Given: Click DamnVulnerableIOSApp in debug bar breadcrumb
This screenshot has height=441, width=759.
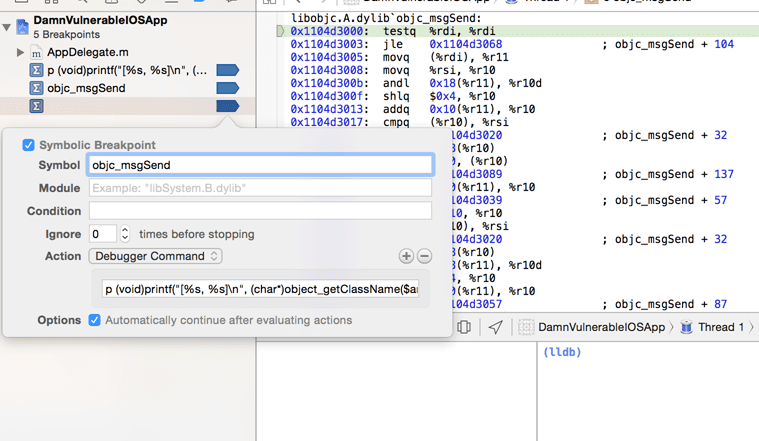Looking at the screenshot, I should click(600, 327).
